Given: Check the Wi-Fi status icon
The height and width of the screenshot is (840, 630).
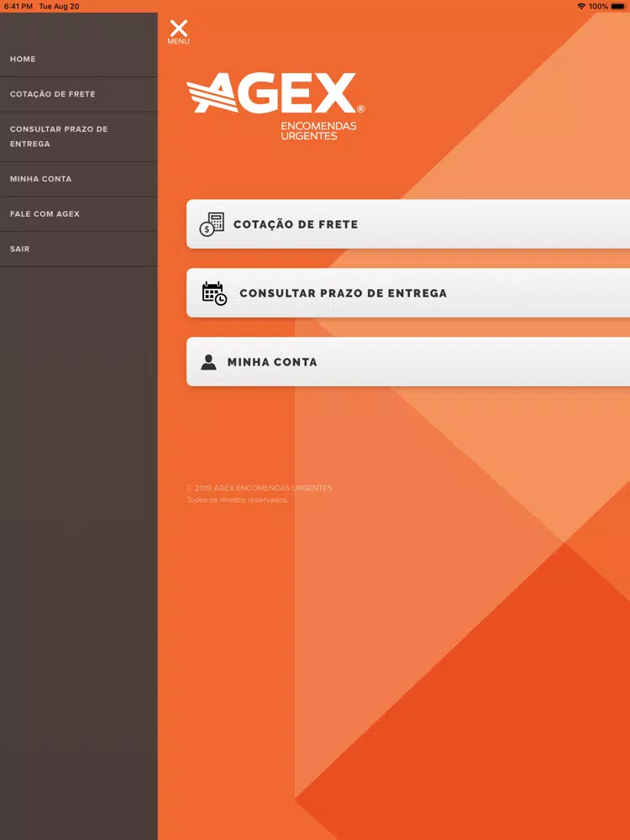Looking at the screenshot, I should (581, 7).
